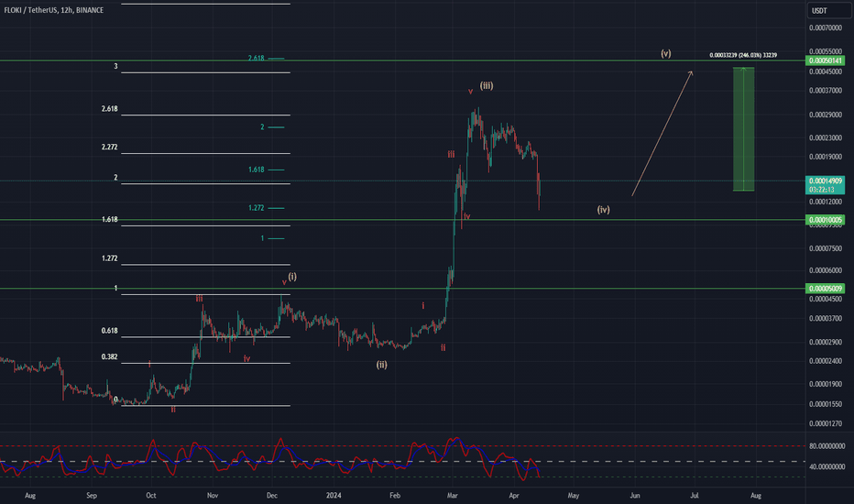Viewport: 854px width, 504px height.
Task: Click the white 1.272 Fibonacci label
Action: point(109,258)
